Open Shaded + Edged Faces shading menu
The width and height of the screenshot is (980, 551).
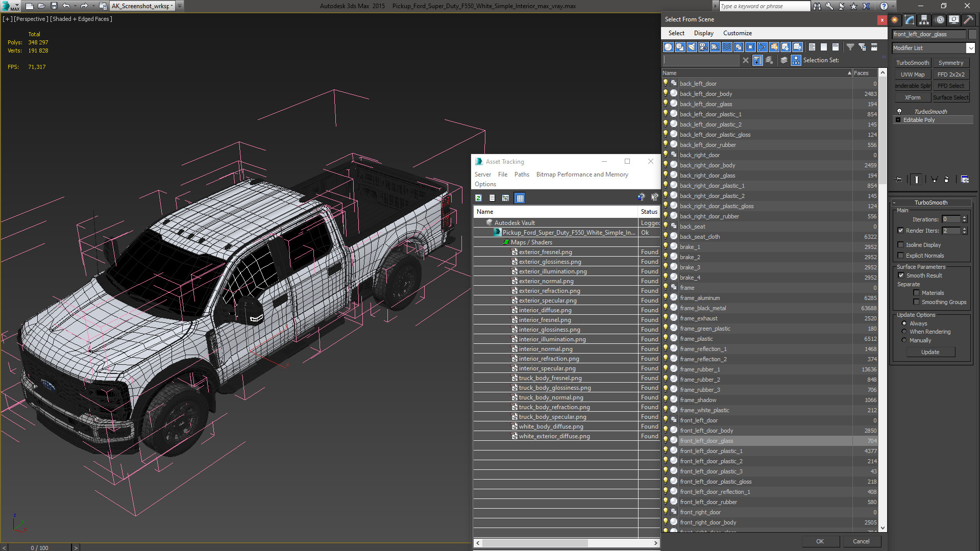(x=81, y=19)
